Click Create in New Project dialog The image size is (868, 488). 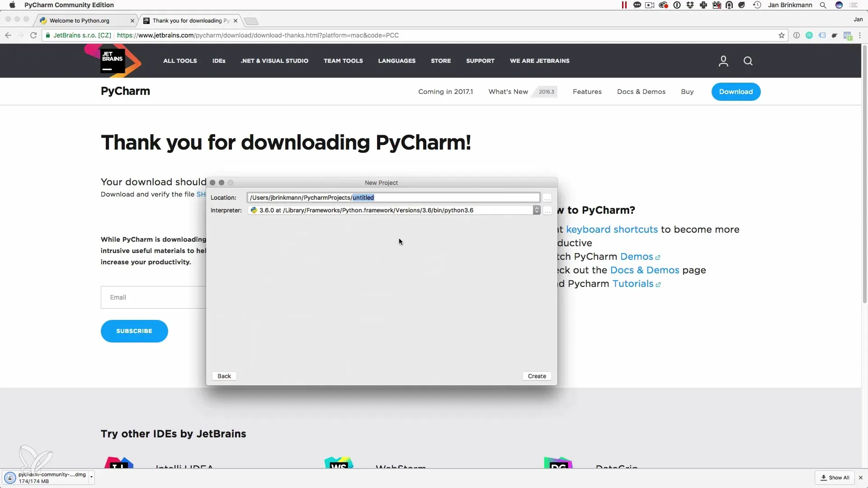tap(537, 376)
